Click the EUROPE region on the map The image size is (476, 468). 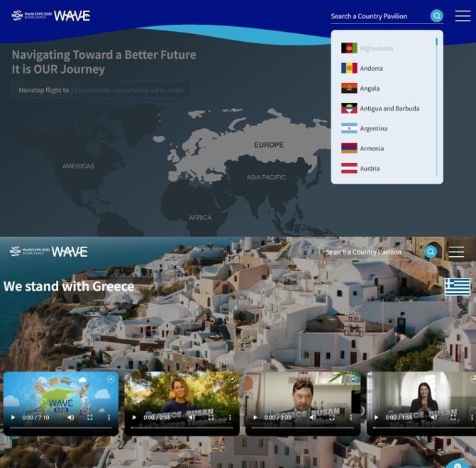click(269, 145)
